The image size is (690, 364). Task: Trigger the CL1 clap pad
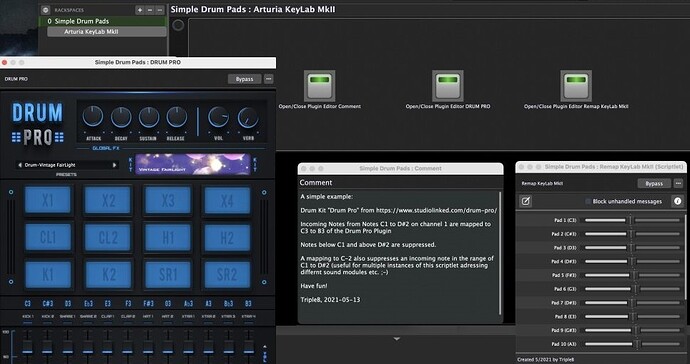click(48, 238)
